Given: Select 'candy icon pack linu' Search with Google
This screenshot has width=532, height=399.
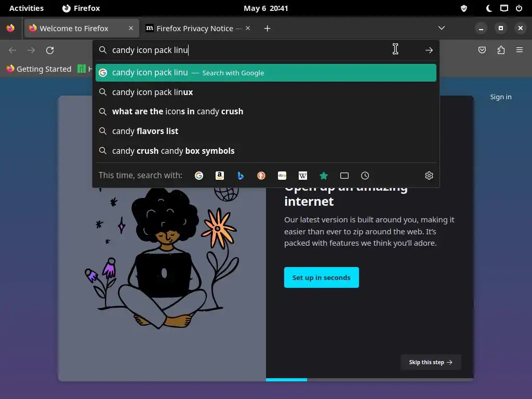Looking at the screenshot, I should (265, 73).
